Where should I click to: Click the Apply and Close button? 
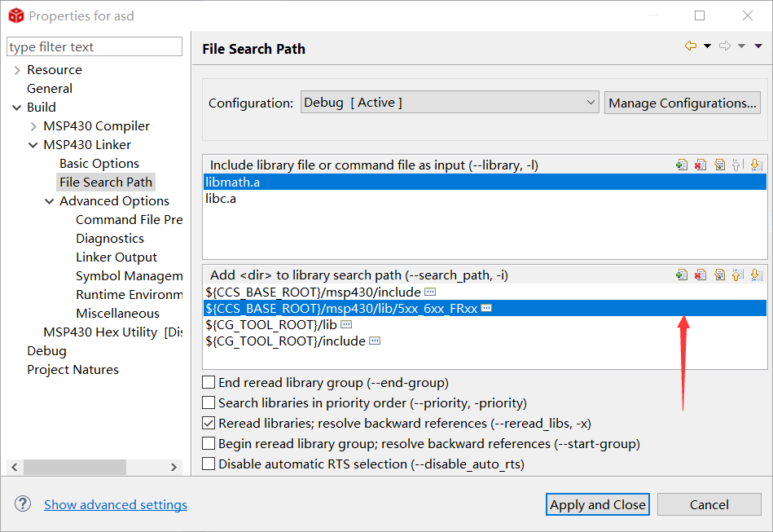click(x=598, y=504)
